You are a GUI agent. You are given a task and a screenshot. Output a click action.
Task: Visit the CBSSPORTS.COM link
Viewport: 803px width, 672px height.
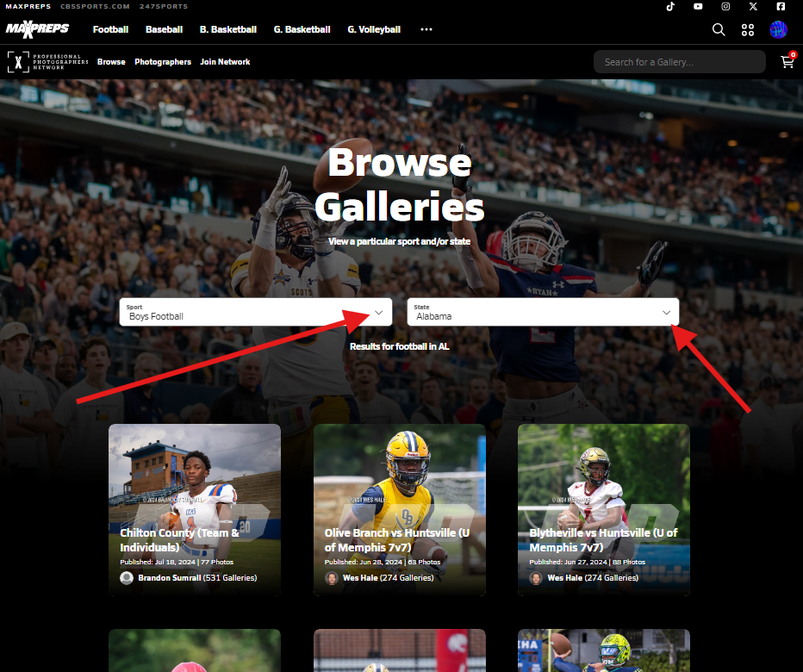pyautogui.click(x=96, y=6)
